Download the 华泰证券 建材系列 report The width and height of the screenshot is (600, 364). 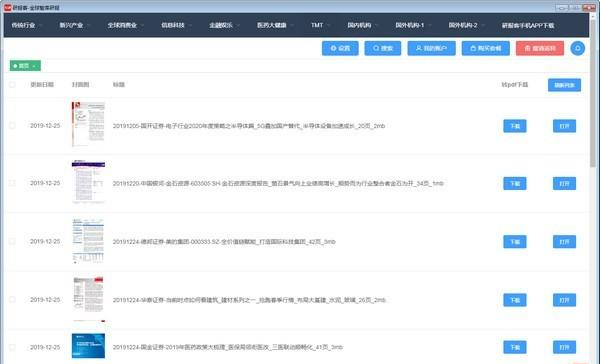coord(515,300)
